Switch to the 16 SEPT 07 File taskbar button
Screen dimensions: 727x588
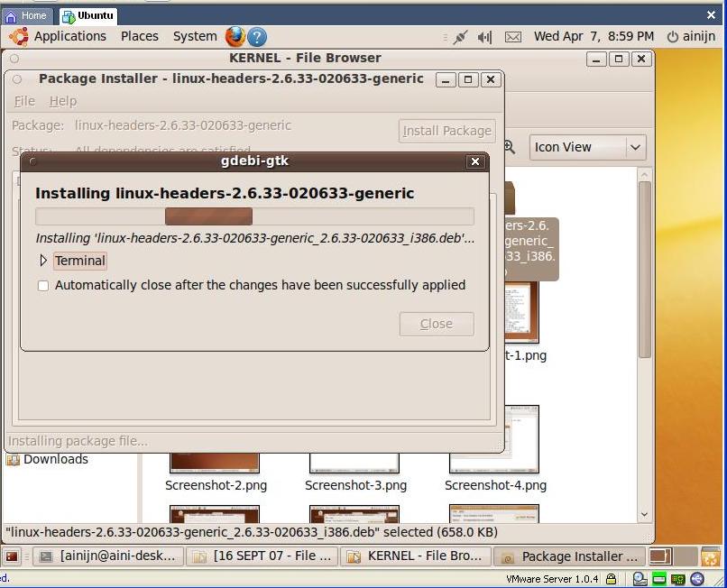[x=262, y=556]
